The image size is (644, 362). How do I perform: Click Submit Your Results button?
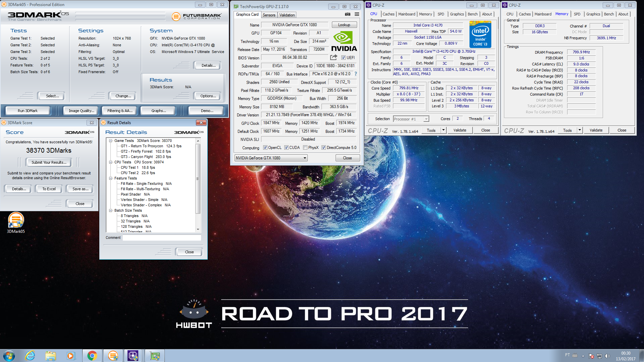point(49,162)
